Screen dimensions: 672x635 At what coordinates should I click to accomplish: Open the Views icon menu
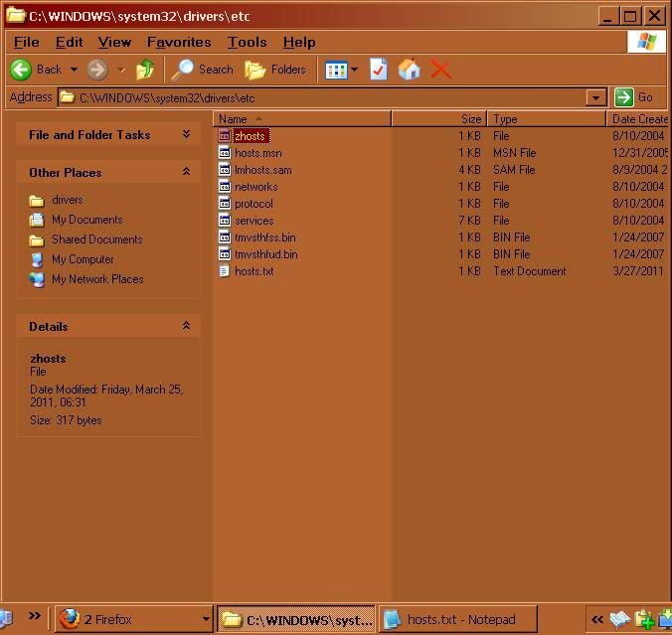point(336,70)
